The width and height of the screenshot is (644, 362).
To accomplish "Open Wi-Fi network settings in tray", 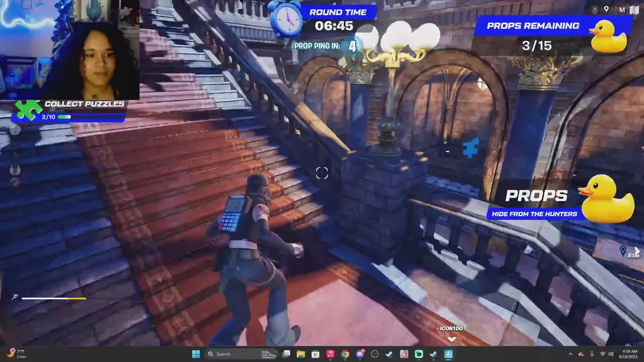I will 602,354.
